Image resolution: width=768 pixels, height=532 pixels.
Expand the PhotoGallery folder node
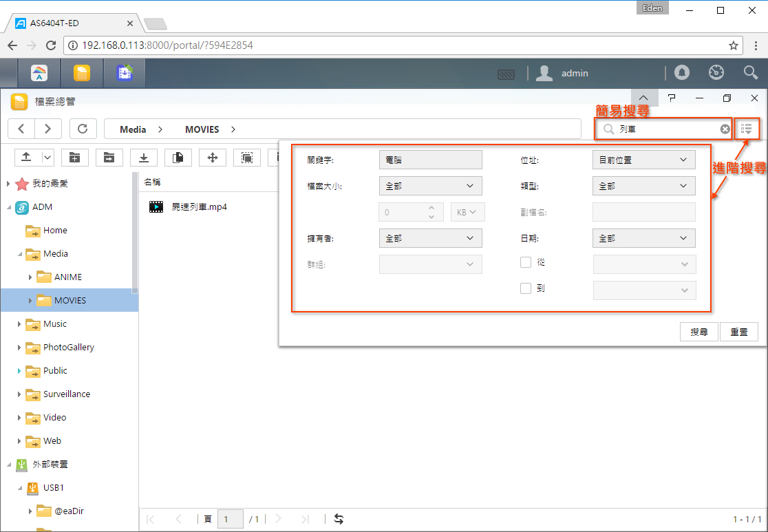coord(19,348)
